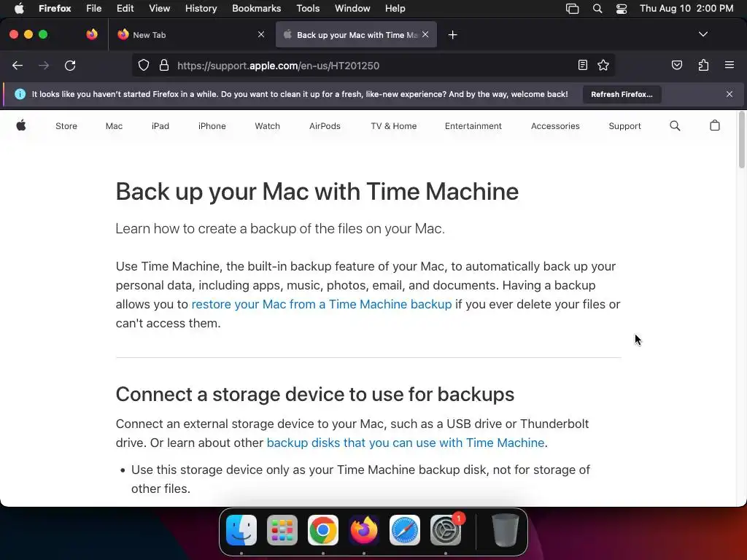Screen dimensions: 747x560
Task: Select the Back up your Mac tab
Action: point(356,34)
